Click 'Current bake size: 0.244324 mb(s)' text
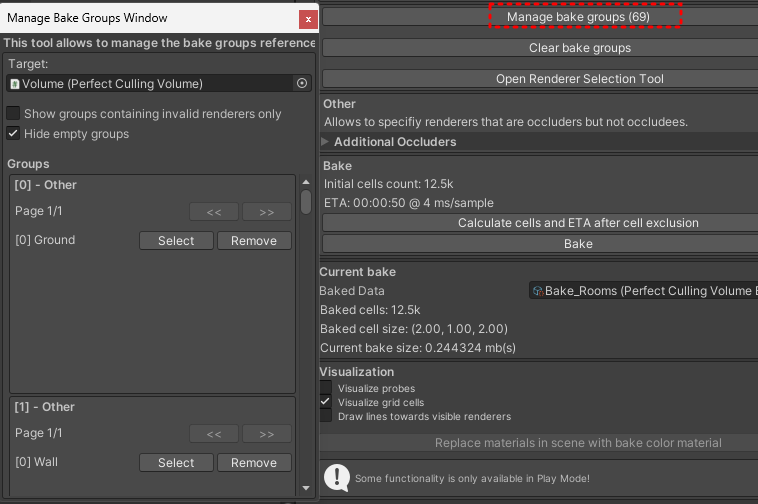The height and width of the screenshot is (504, 758). pyautogui.click(x=418, y=348)
